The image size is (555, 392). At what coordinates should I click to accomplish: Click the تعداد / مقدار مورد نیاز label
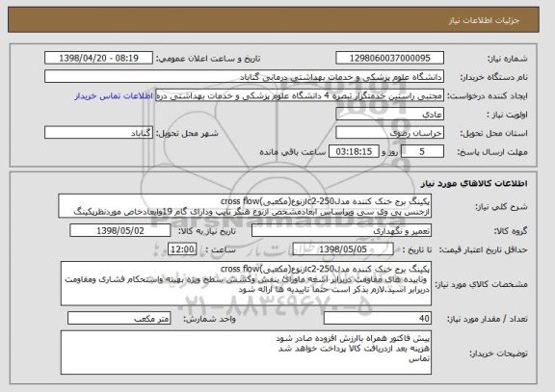pos(487,319)
